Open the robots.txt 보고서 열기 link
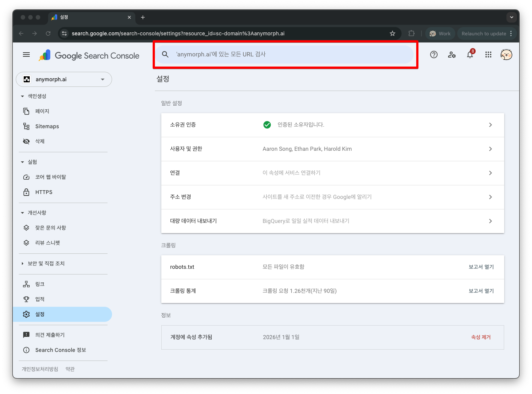Screen dimensions: 532x394 pos(481,267)
